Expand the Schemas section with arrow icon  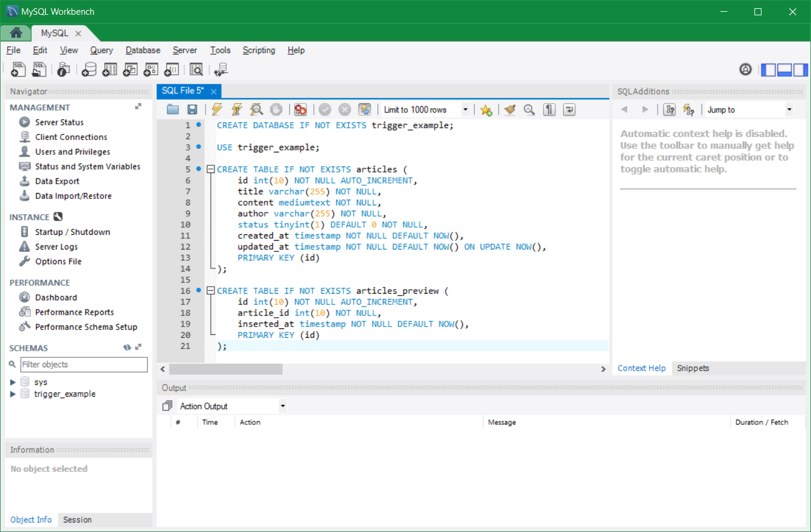click(138, 347)
